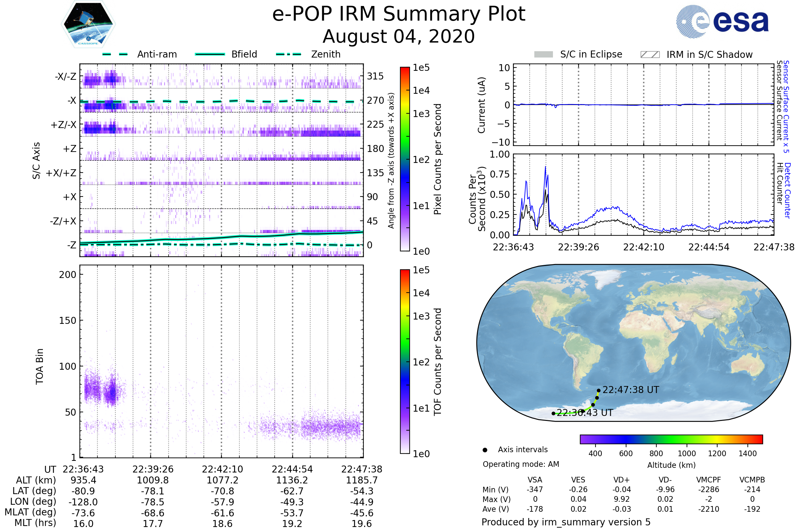Click the Altitude (km) horizontal colorbar

pos(671,439)
